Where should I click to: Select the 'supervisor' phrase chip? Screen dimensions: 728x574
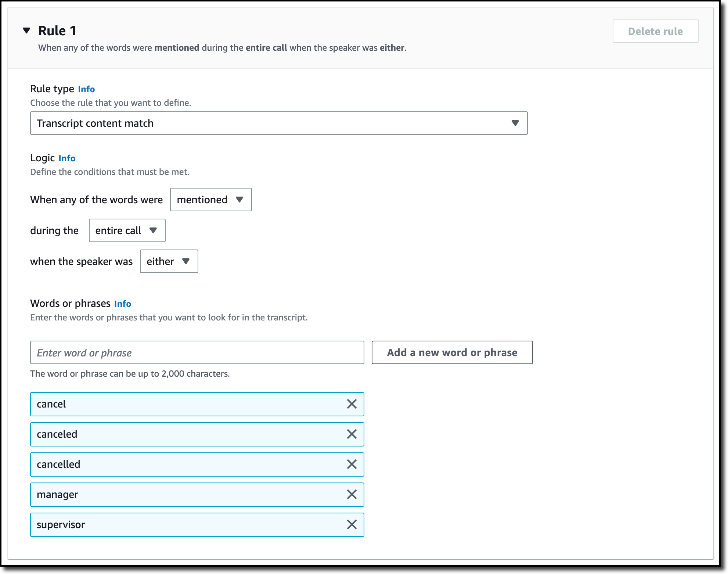pos(184,524)
